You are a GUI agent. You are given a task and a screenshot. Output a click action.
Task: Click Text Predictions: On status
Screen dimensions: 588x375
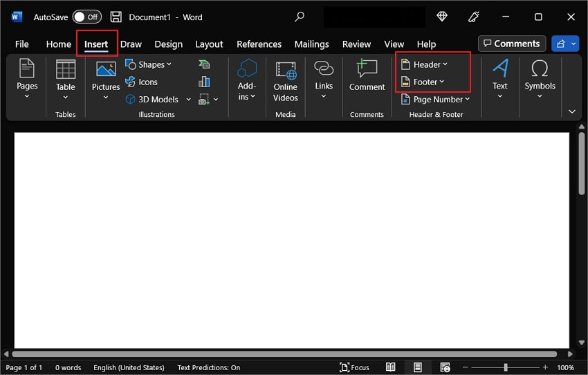(208, 367)
